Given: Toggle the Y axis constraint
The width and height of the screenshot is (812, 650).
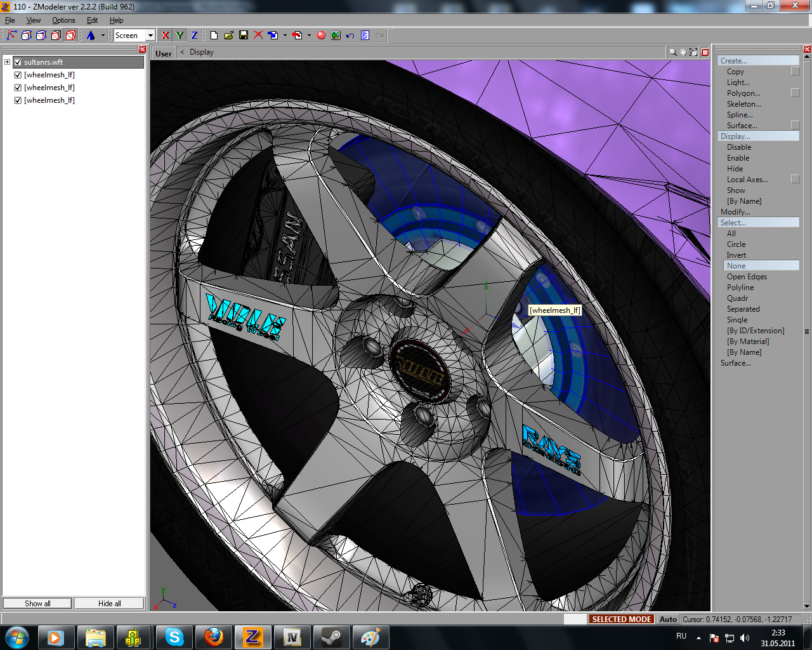Looking at the screenshot, I should (180, 36).
